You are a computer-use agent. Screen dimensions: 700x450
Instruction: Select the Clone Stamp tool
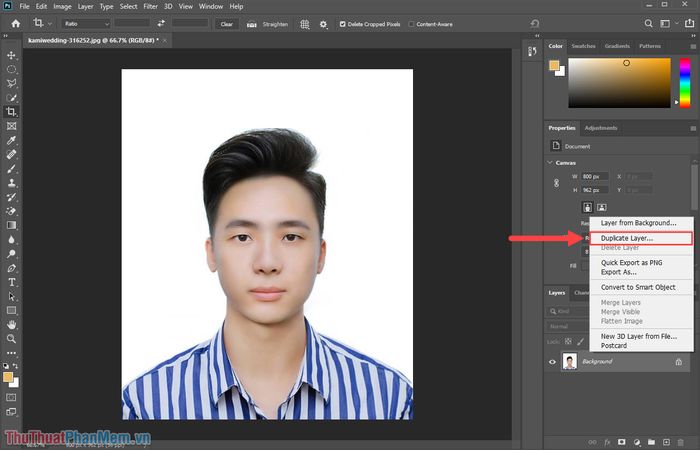[x=12, y=183]
